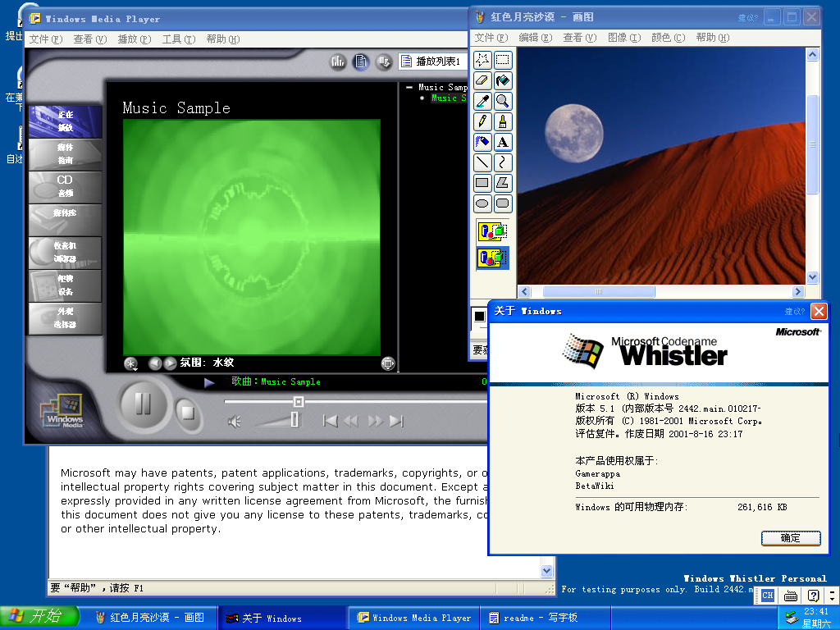
Task: Pick the Airbrush spray can tool
Action: 482,142
